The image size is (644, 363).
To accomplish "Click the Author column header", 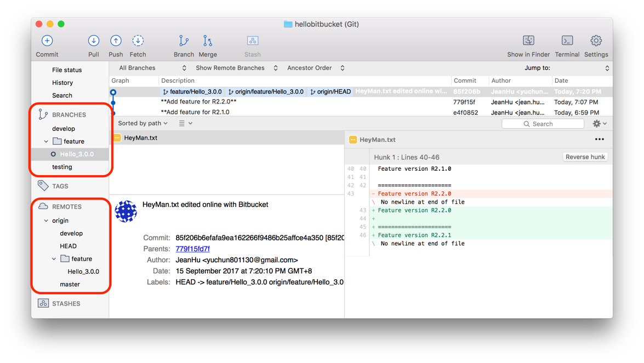I will pos(501,80).
